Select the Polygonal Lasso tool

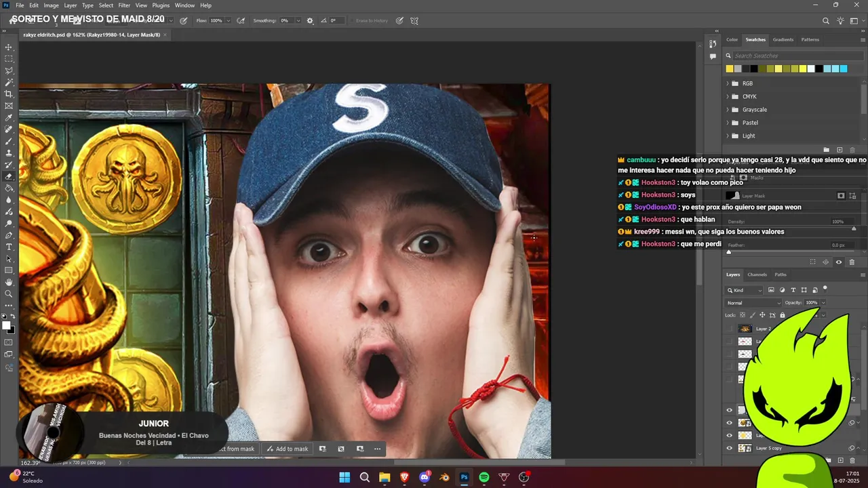[x=9, y=70]
